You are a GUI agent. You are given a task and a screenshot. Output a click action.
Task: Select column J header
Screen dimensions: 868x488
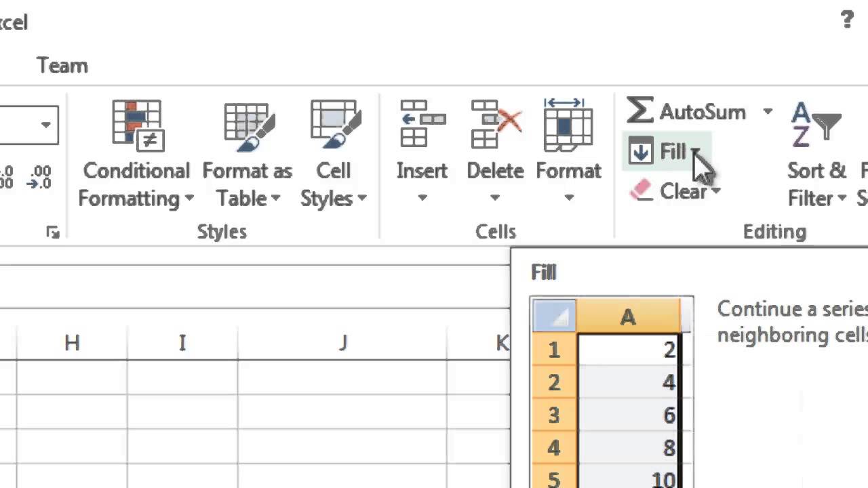pyautogui.click(x=342, y=343)
